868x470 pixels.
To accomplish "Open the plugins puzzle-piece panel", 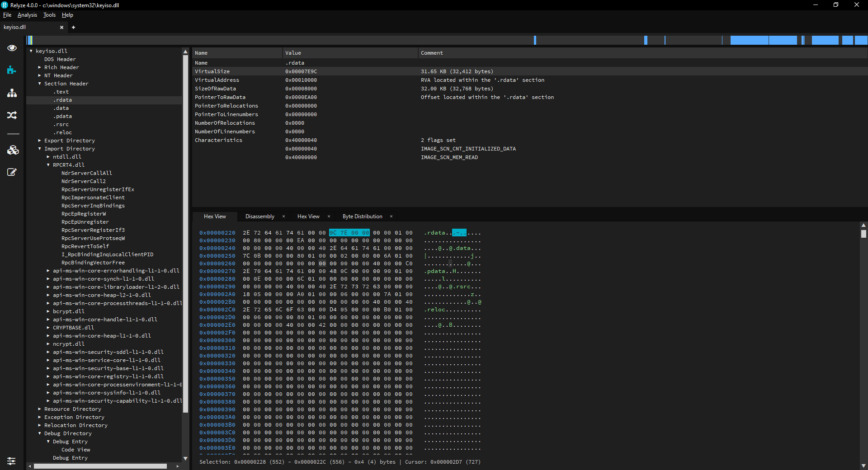I will point(12,70).
